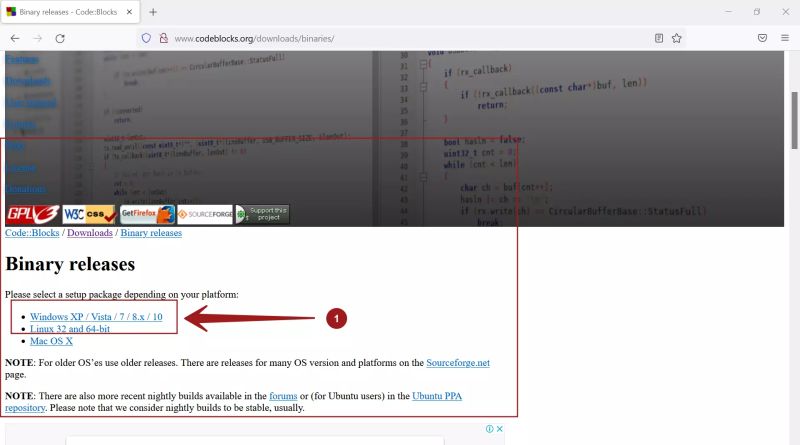Close the Binary releases tab
The width and height of the screenshot is (800, 445).
point(130,12)
